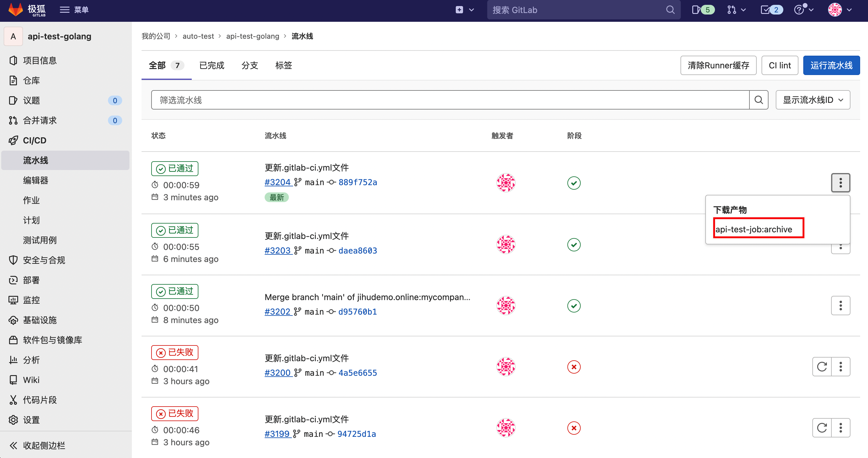This screenshot has width=868, height=458.
Task: Expand the 显示流水线ID dropdown
Action: 812,100
